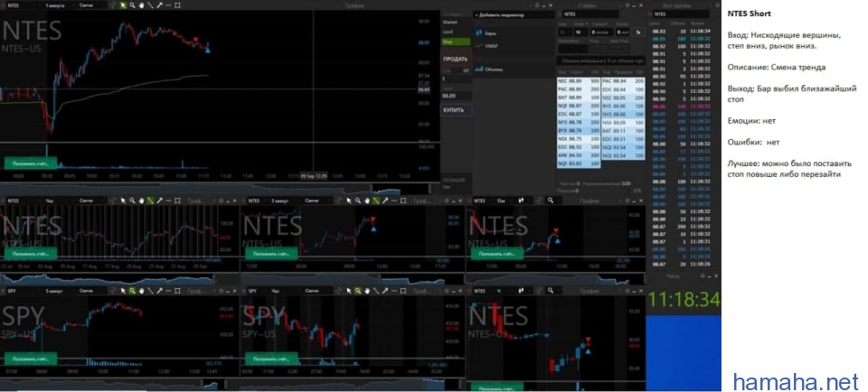Click Пополнить счёт button on NTES 5-minute chart
The width and height of the screenshot is (868, 392).
[272, 253]
